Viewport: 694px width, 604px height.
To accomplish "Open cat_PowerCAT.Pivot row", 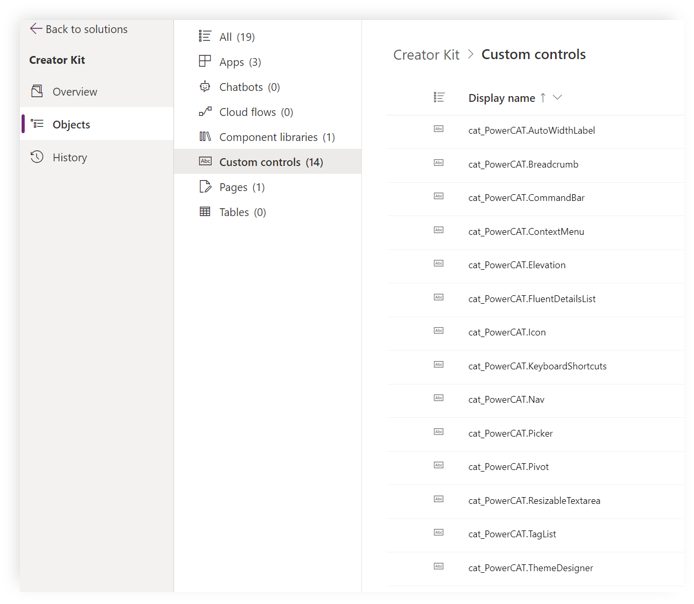I will point(536,467).
